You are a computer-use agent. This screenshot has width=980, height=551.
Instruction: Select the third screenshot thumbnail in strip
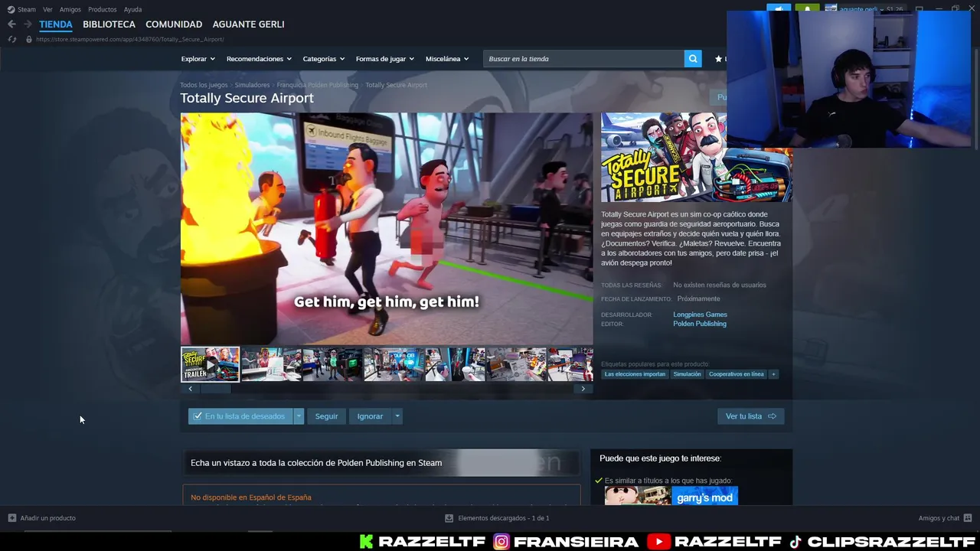(332, 364)
